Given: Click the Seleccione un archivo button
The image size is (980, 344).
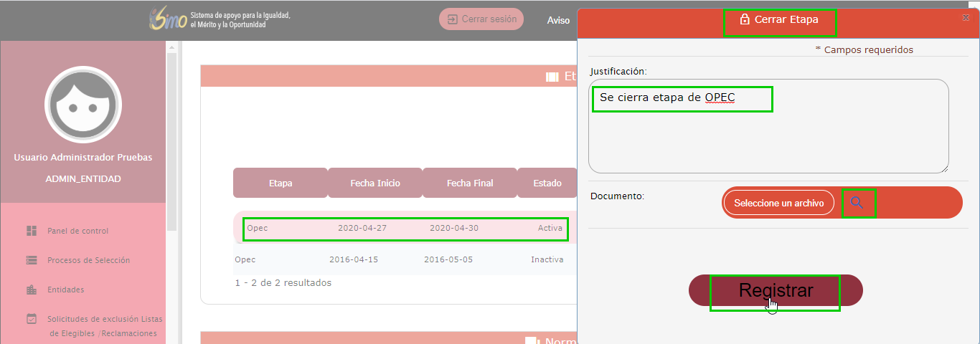Looking at the screenshot, I should pyautogui.click(x=779, y=203).
